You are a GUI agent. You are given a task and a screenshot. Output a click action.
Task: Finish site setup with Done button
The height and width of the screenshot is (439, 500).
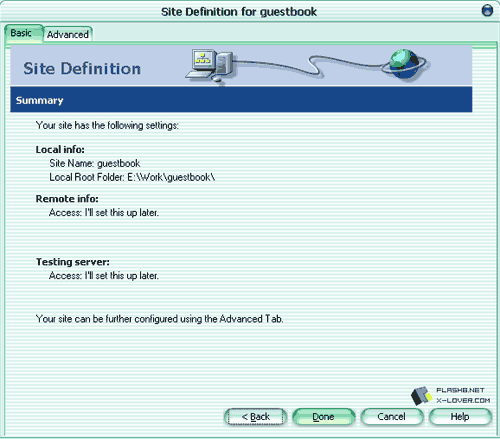[323, 417]
